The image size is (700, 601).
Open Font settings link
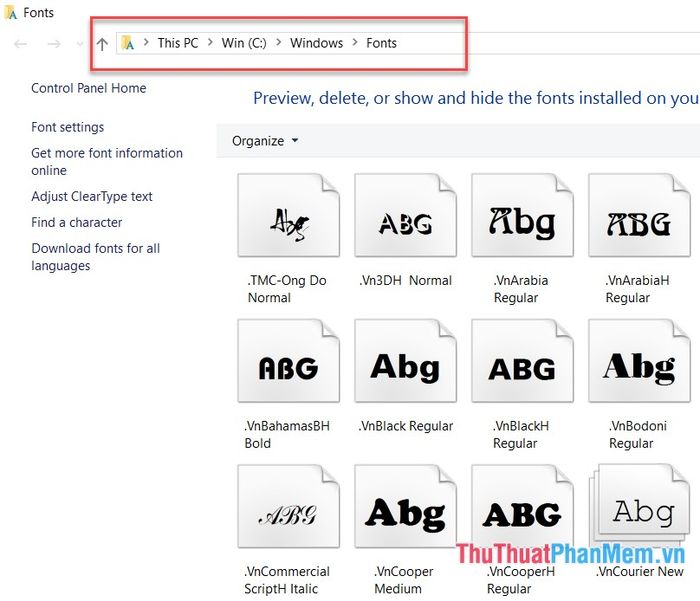67,127
